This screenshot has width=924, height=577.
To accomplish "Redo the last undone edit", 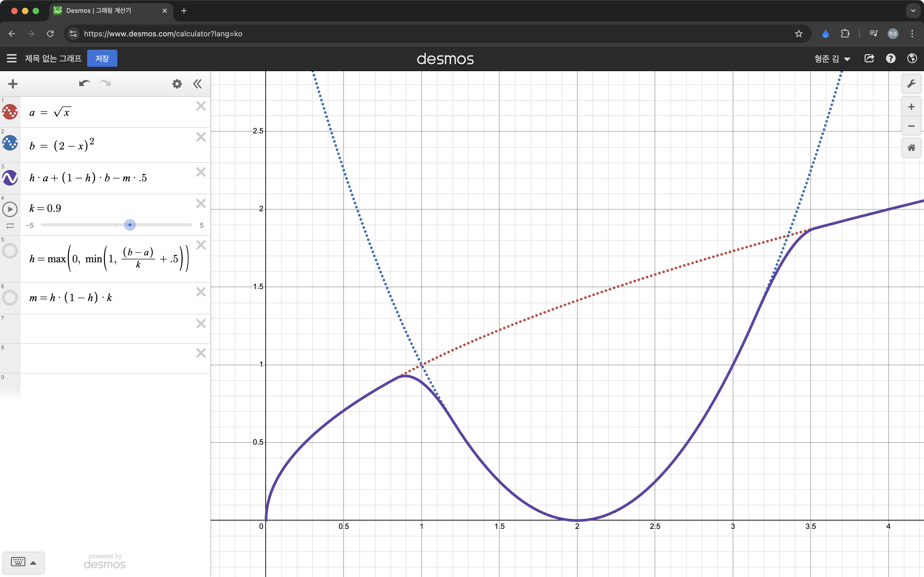I will tap(105, 84).
